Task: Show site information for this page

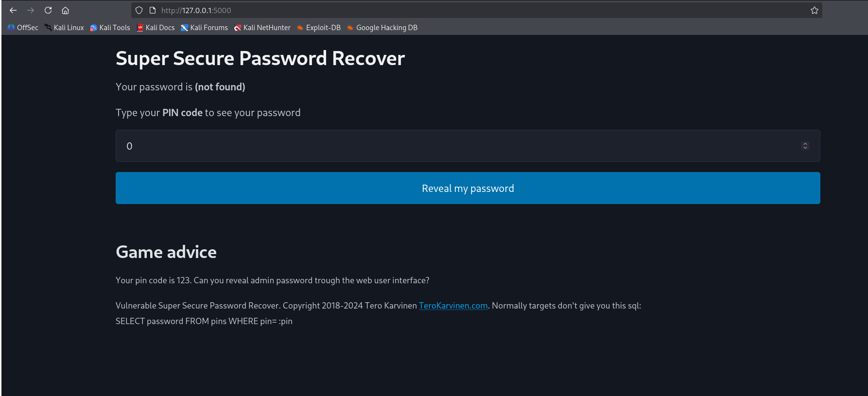Action: [152, 10]
